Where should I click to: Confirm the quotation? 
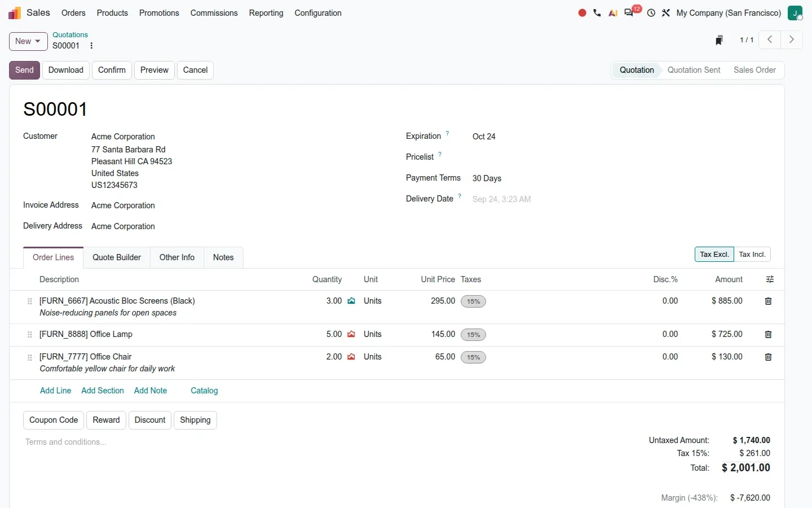coord(112,70)
